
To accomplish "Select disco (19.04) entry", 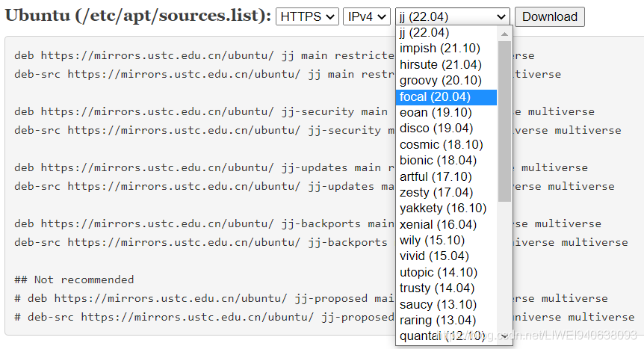I will 446,129.
